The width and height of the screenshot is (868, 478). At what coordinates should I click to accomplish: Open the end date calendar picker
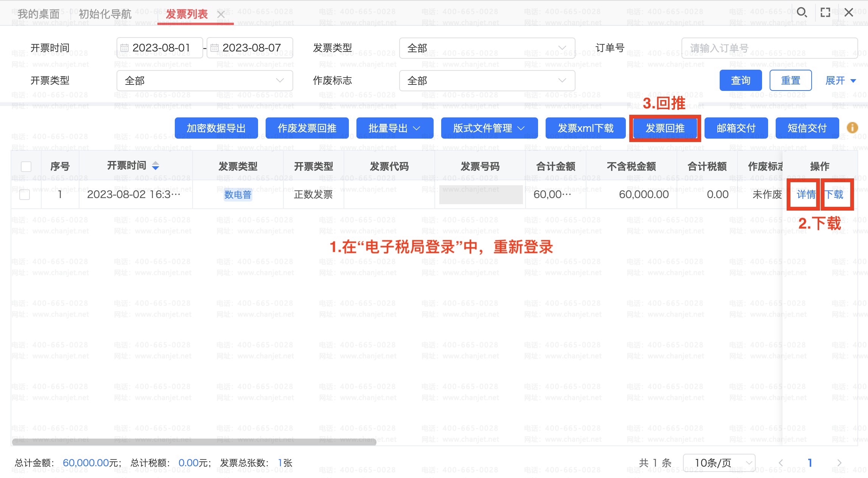tap(215, 48)
